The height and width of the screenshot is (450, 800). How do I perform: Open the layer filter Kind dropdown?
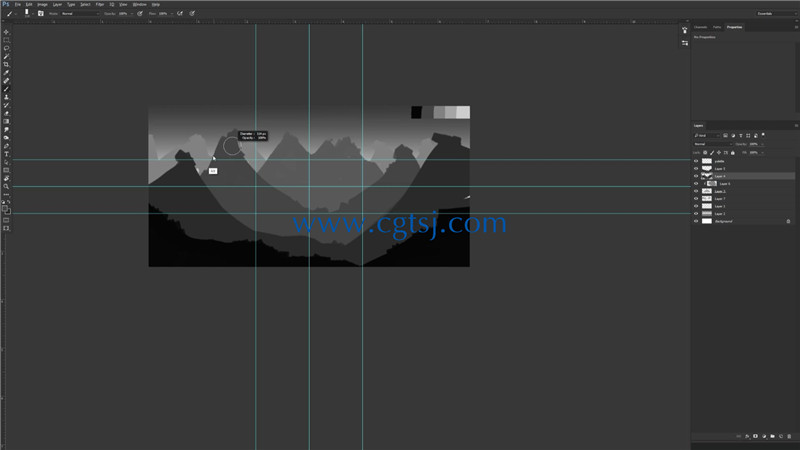coord(707,135)
